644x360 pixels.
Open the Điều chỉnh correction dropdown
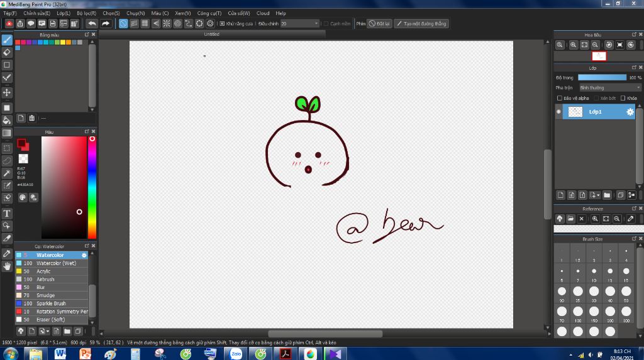tap(300, 24)
